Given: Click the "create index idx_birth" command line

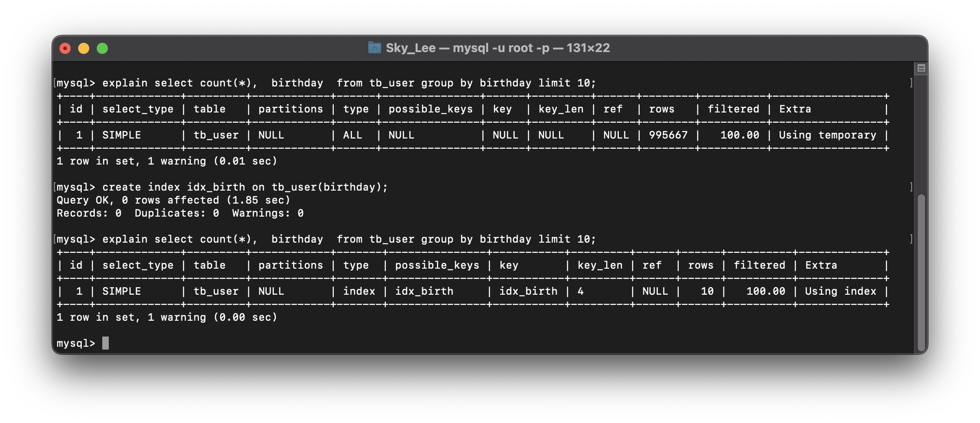Looking at the screenshot, I should (245, 187).
